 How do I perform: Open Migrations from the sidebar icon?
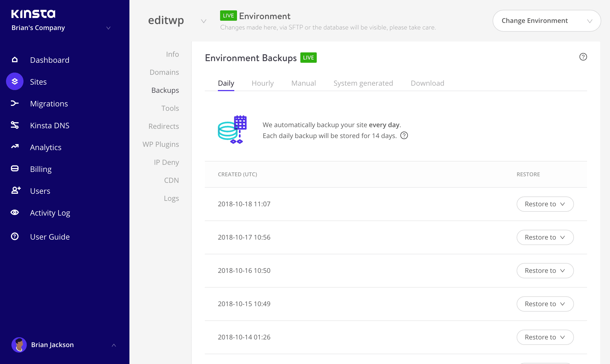[14, 103]
